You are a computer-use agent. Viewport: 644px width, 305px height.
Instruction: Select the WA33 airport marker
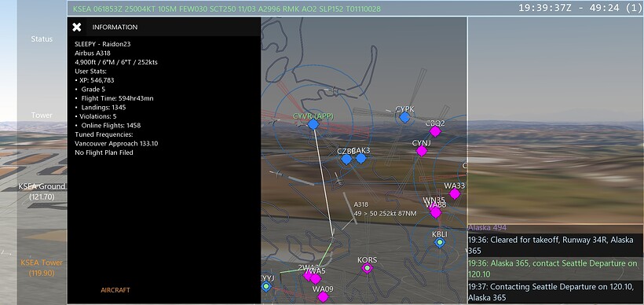pos(454,194)
